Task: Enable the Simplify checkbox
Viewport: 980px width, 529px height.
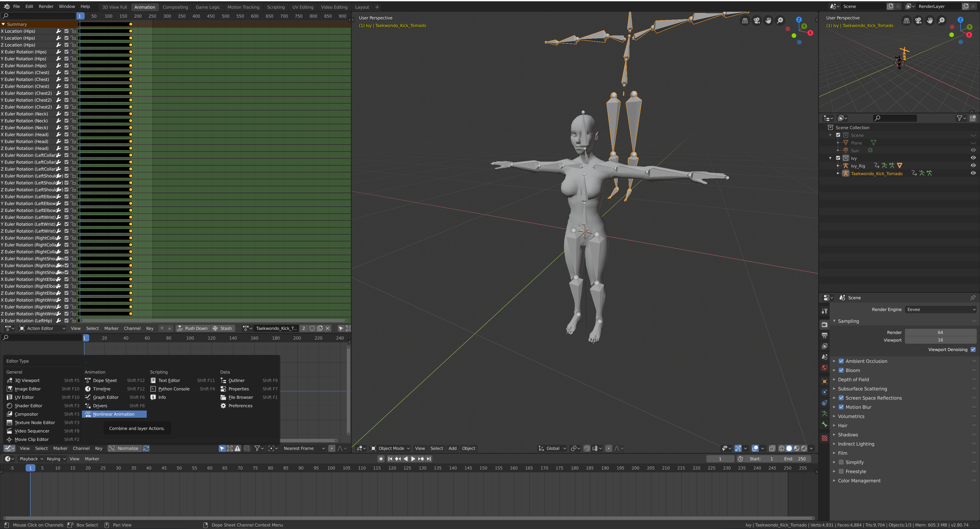Action: pyautogui.click(x=841, y=462)
